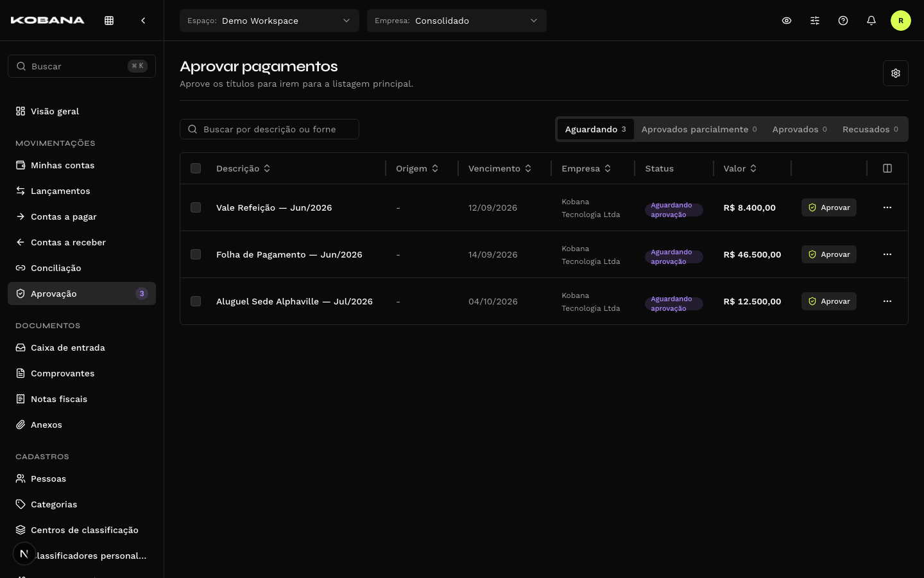Screen dimensions: 924x578
Task: Go to Visão geral
Action: point(81,111)
